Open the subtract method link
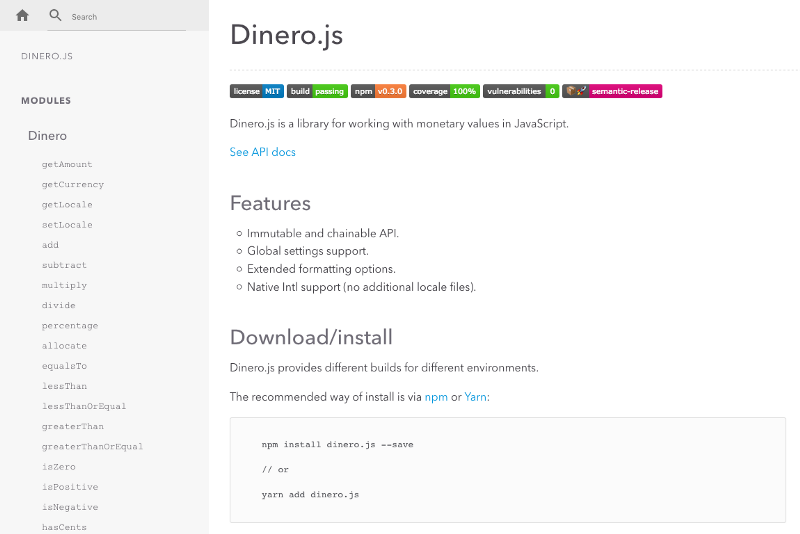800x534 pixels. pos(64,265)
